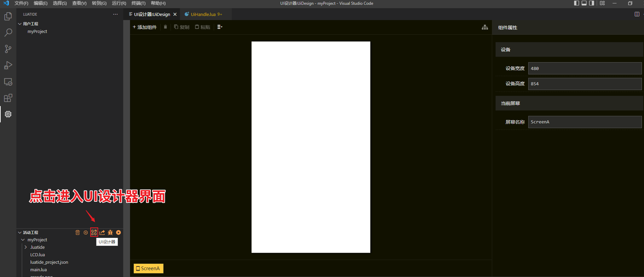Open the UI设计器 designer icon
Image resolution: width=644 pixels, height=277 pixels.
click(94, 233)
